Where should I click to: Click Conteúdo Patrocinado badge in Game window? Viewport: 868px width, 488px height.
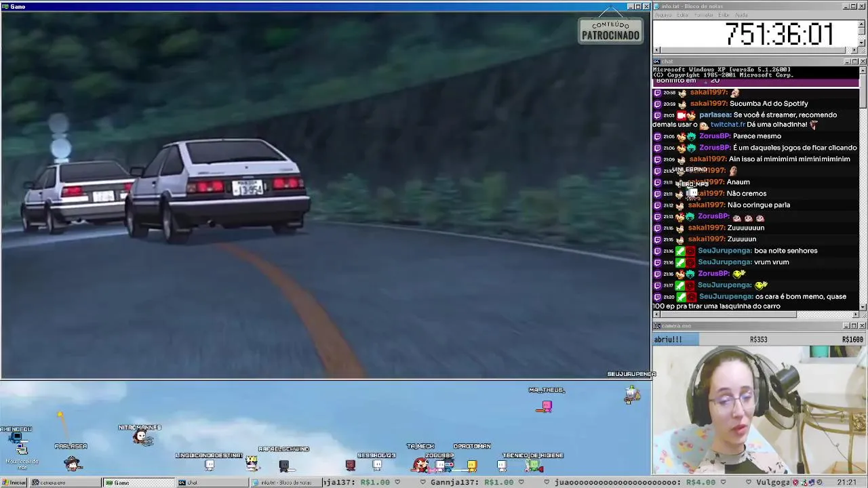tap(610, 31)
